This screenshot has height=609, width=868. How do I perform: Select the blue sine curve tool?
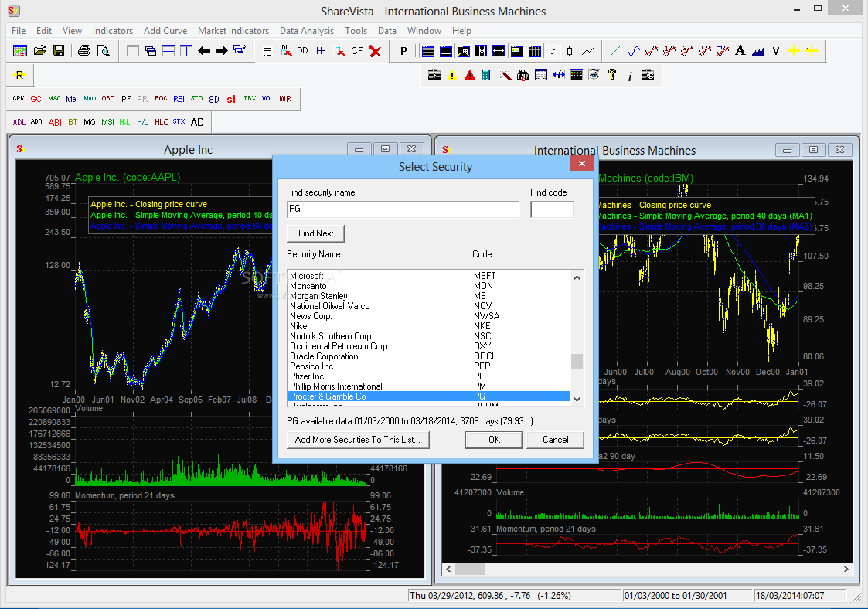point(633,52)
